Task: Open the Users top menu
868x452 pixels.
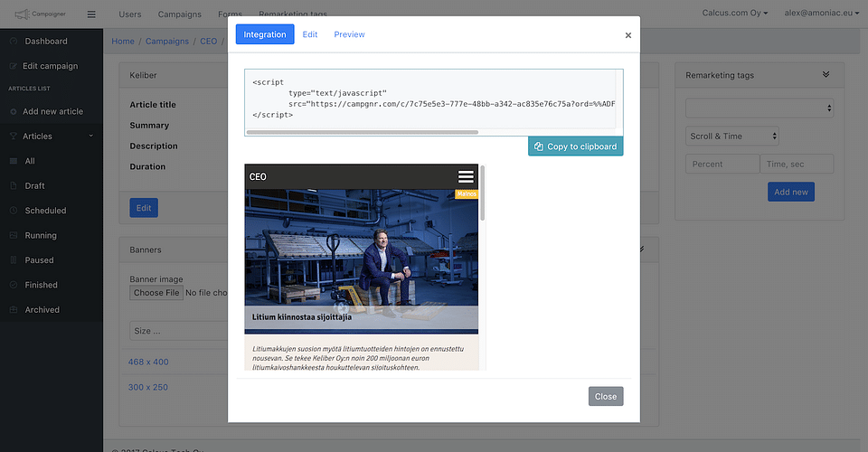Action: [130, 14]
